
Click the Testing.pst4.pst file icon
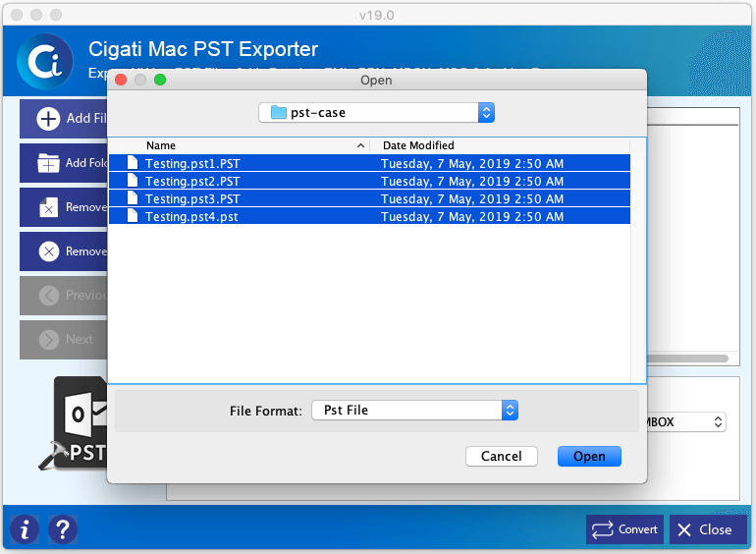click(133, 216)
